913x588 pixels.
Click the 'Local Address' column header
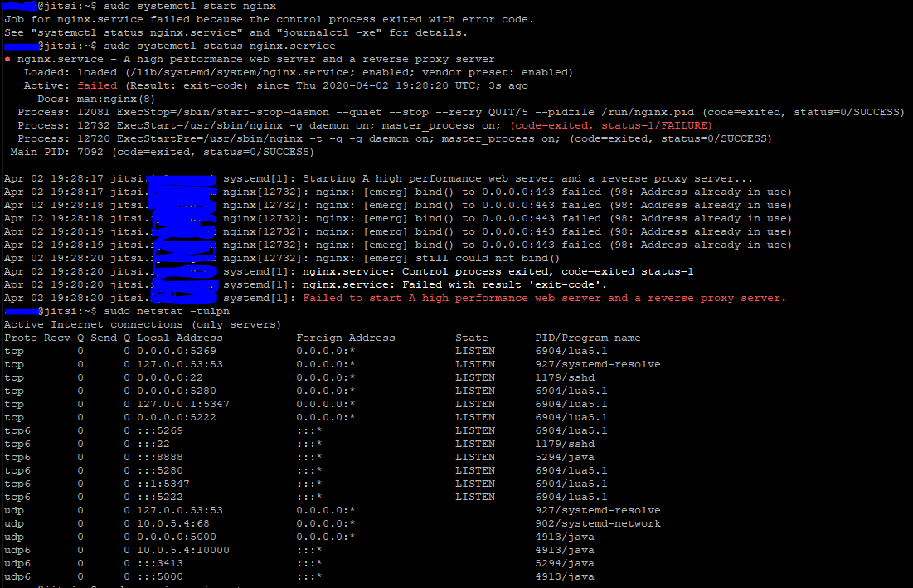[179, 338]
